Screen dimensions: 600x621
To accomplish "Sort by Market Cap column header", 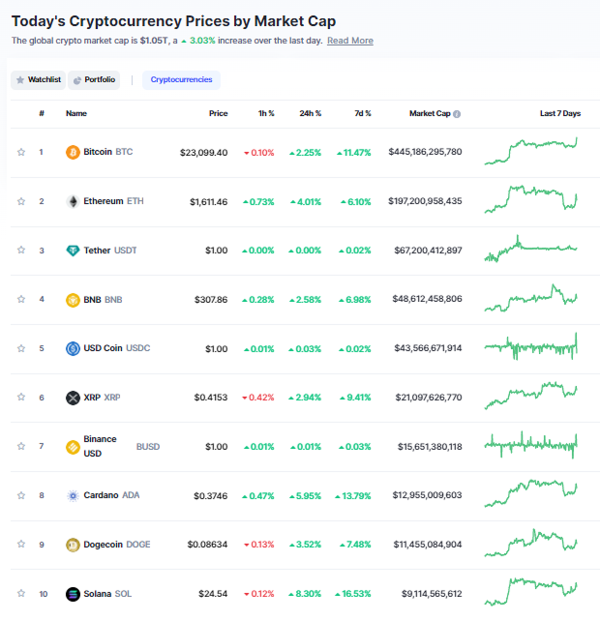I will (430, 114).
